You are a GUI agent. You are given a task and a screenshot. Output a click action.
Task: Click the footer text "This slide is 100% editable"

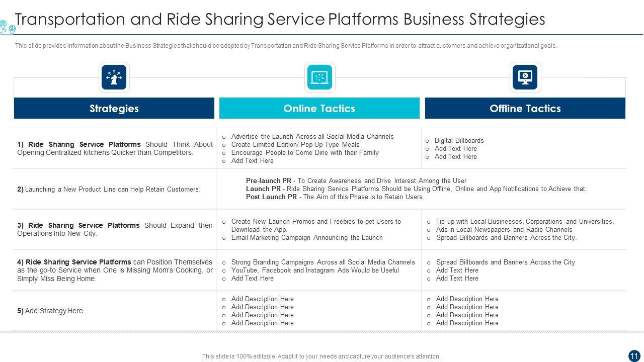tap(321, 356)
